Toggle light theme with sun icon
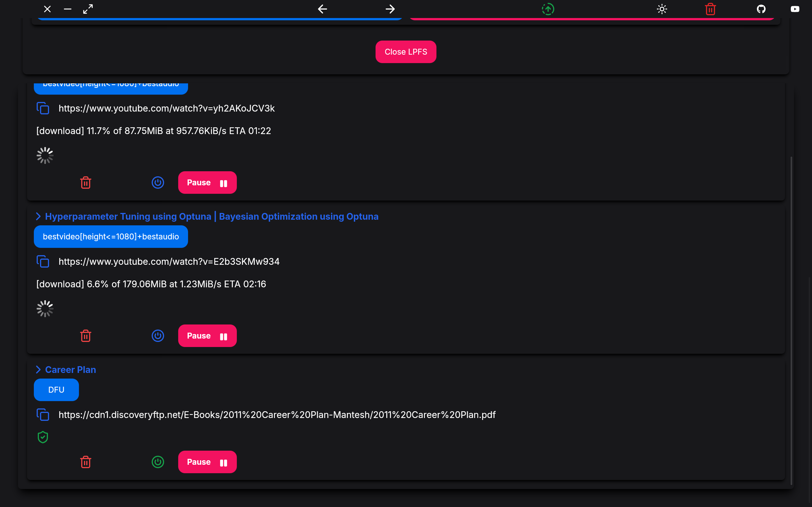 pyautogui.click(x=662, y=9)
